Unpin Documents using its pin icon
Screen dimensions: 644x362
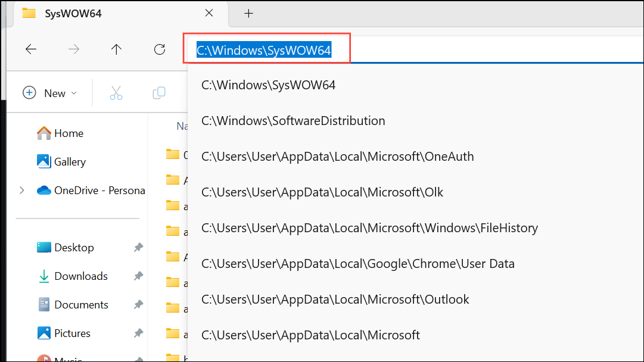pyautogui.click(x=138, y=305)
